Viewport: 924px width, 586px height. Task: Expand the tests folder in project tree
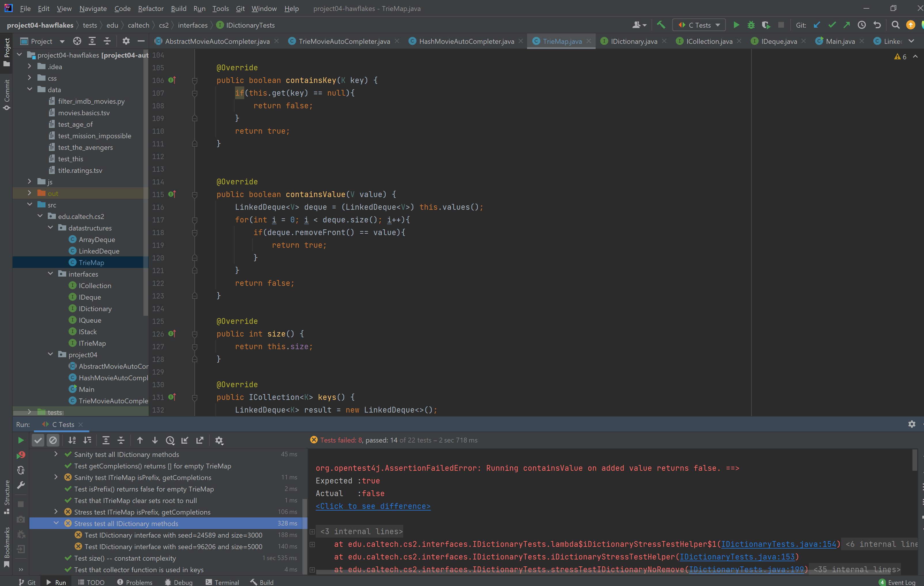click(x=30, y=412)
